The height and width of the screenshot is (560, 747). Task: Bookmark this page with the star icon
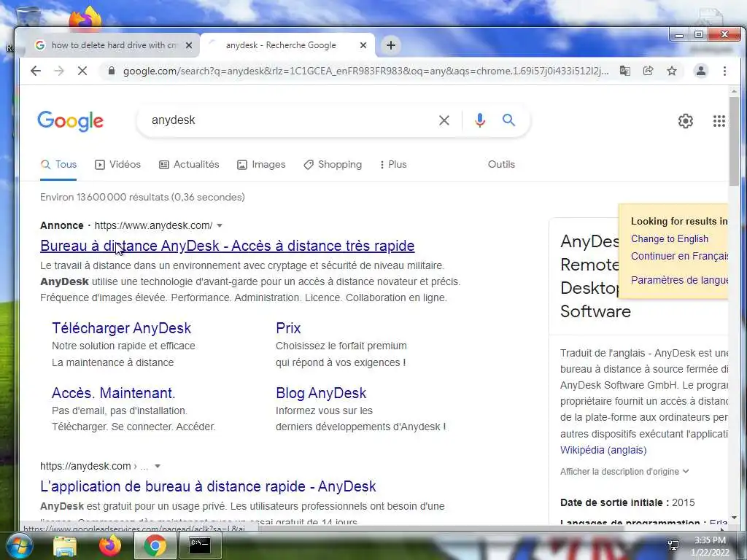[x=672, y=71]
